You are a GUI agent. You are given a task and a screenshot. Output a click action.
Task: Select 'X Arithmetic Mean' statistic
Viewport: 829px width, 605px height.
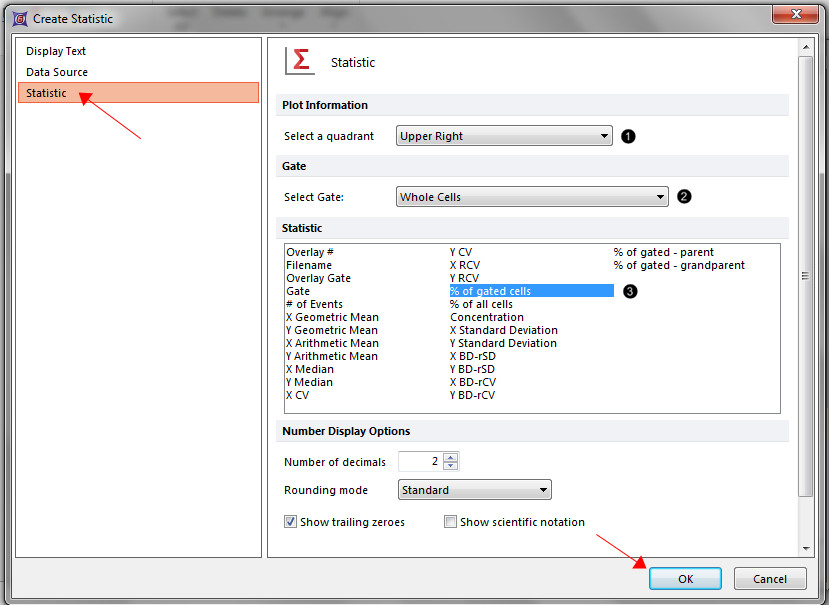click(332, 343)
